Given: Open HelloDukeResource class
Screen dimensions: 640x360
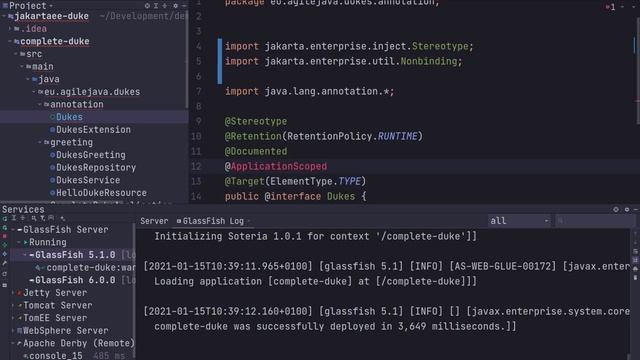Looking at the screenshot, I should click(101, 193).
